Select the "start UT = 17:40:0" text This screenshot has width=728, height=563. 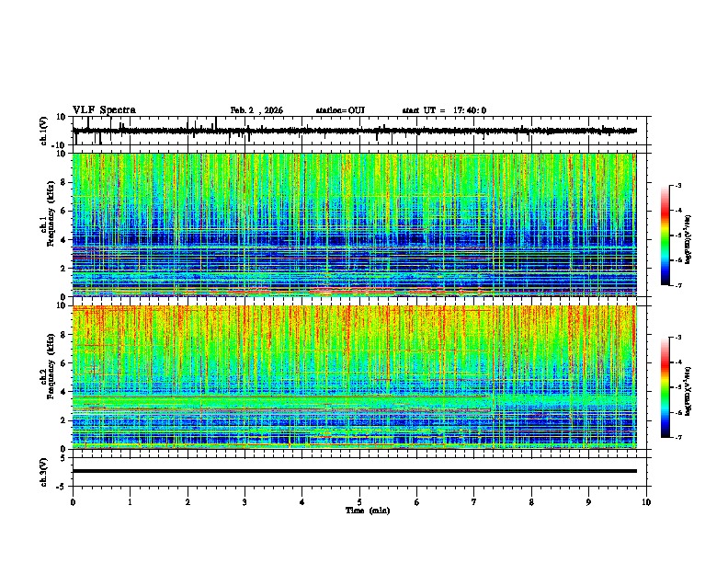[x=444, y=110]
